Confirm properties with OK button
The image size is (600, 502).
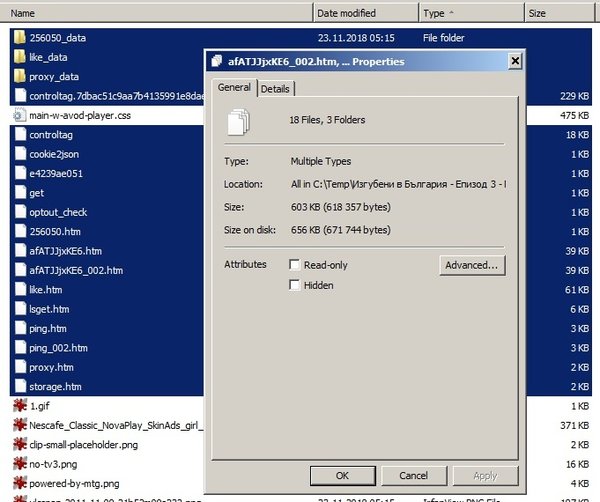342,476
